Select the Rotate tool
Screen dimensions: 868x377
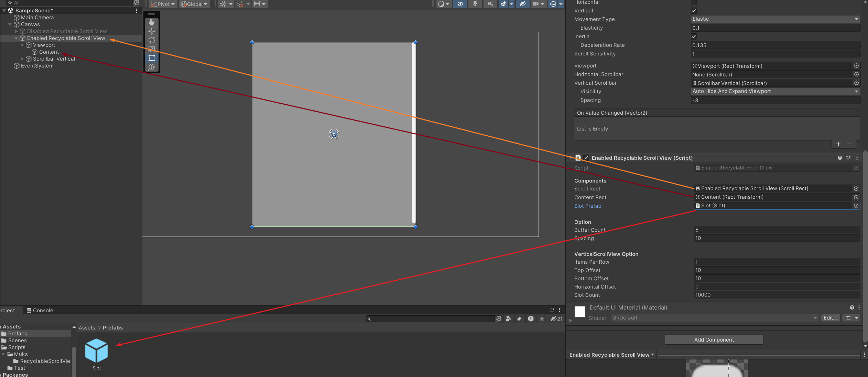click(152, 40)
